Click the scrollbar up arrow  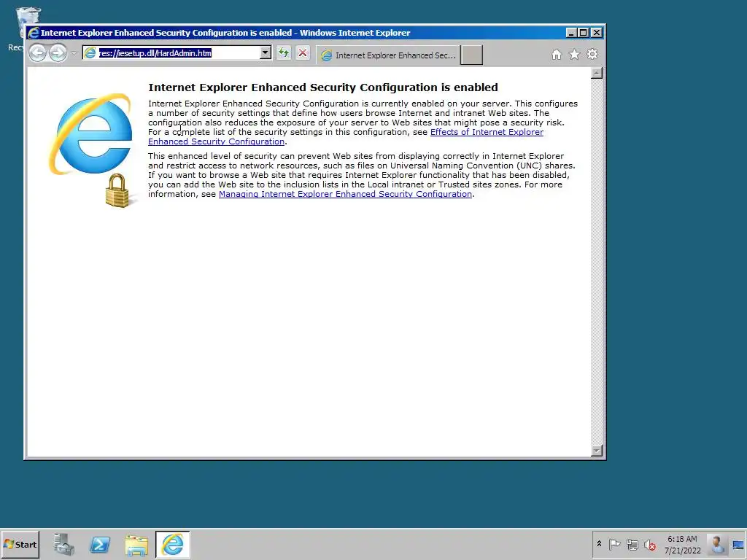pyautogui.click(x=597, y=73)
